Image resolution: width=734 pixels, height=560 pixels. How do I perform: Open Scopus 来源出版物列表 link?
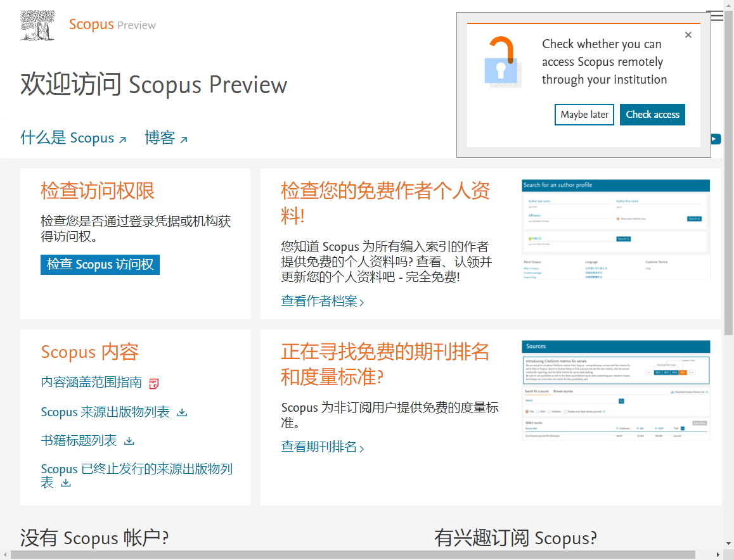coord(105,412)
